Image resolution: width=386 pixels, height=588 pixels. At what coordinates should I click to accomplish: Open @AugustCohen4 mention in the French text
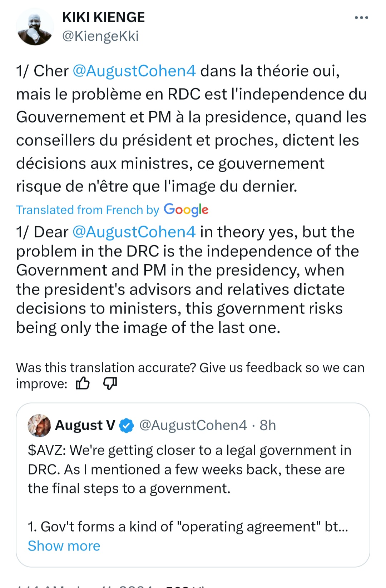click(134, 71)
